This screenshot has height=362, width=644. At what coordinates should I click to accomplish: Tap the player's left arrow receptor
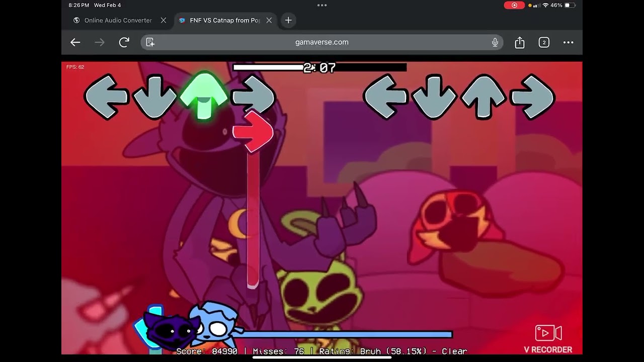[x=386, y=97]
